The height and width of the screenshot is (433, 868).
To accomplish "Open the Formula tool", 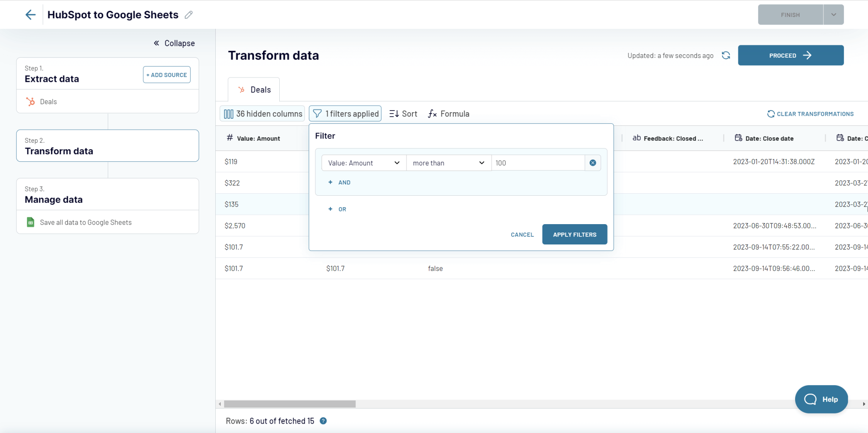I will coord(448,114).
